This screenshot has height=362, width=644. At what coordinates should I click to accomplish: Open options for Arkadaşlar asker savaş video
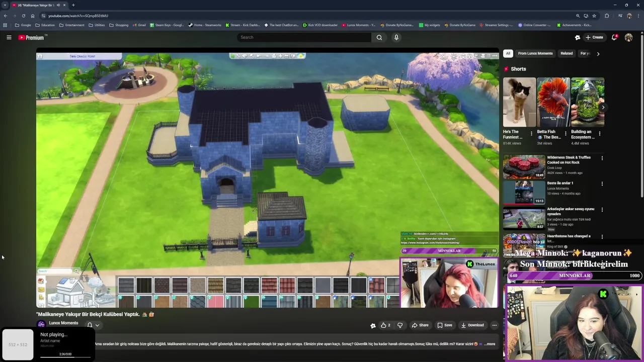(602, 210)
